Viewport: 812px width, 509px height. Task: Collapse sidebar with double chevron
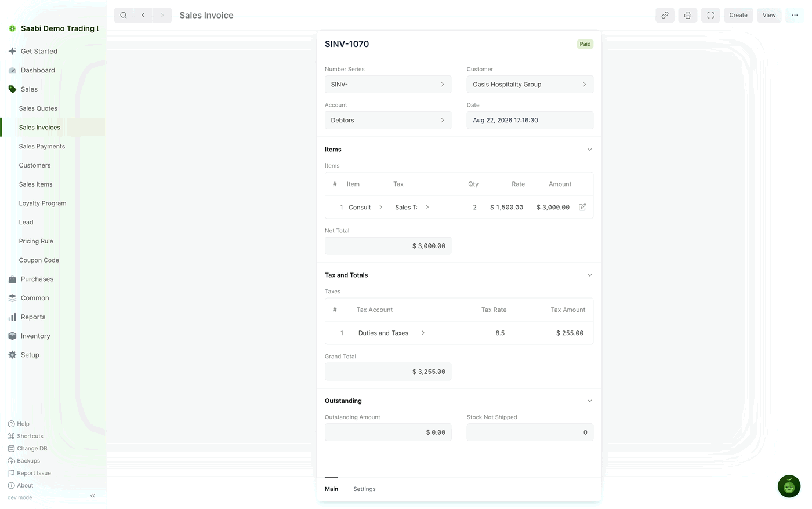click(93, 496)
